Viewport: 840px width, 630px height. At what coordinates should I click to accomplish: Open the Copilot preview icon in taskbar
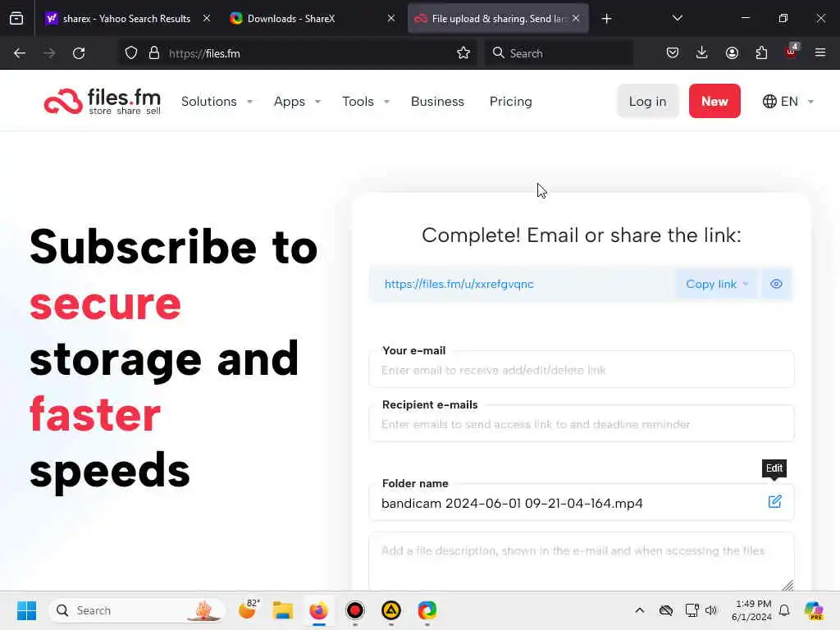[814, 610]
